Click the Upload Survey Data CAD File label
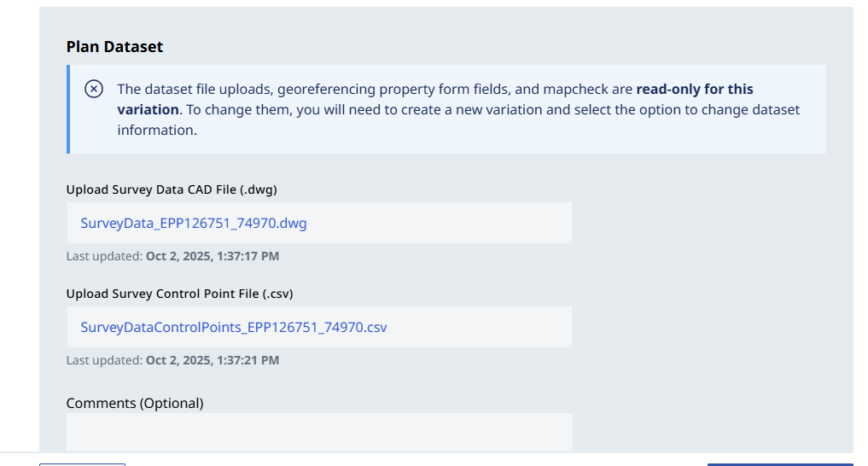Viewport: 868px width, 466px height. [172, 189]
